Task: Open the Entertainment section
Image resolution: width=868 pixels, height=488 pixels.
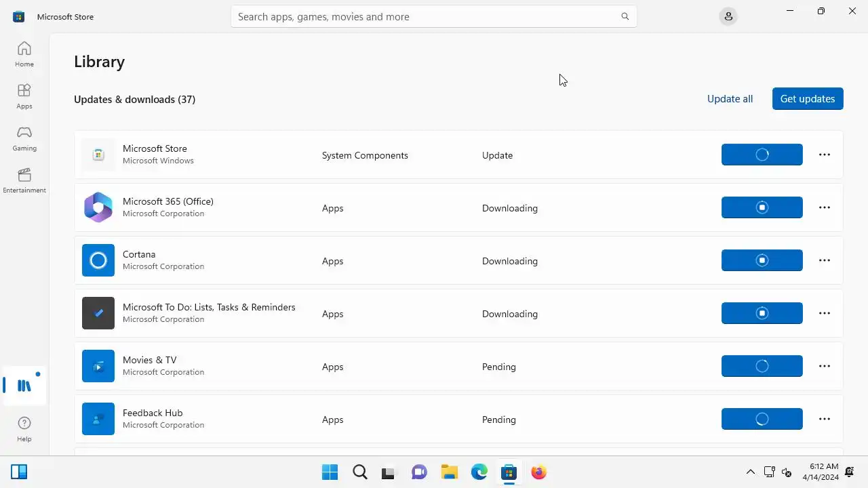Action: coord(24,180)
